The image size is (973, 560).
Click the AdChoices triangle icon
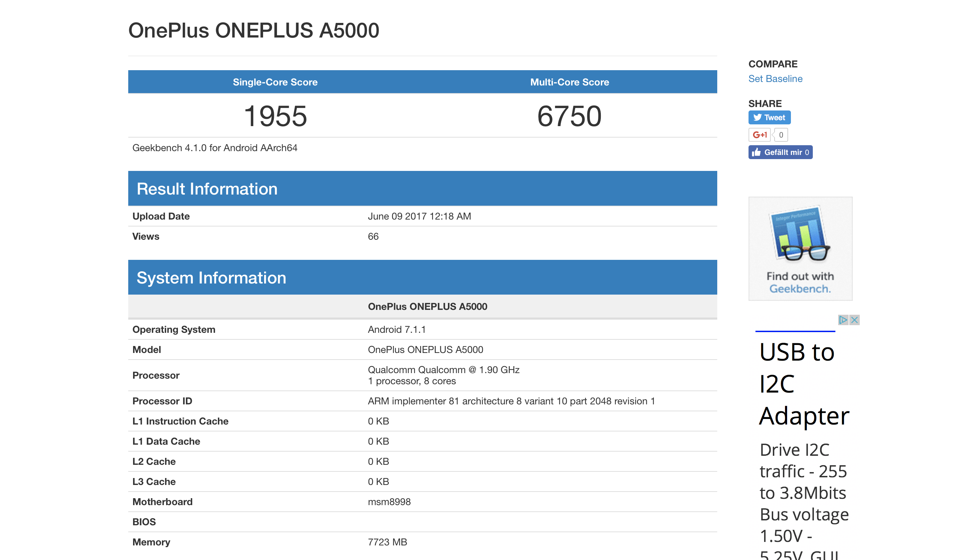click(x=843, y=320)
